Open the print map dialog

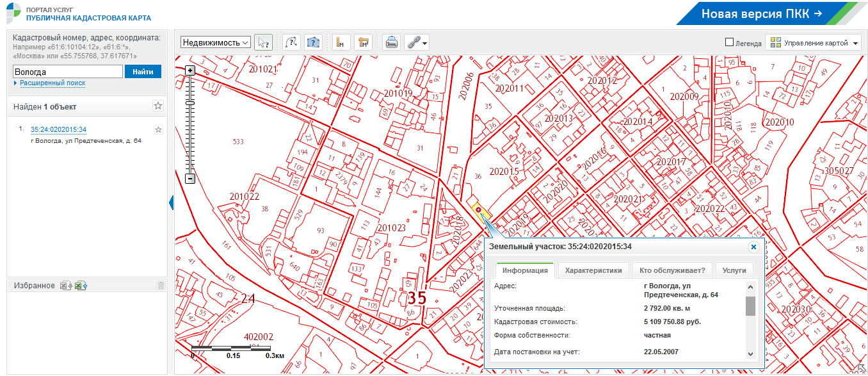pos(391,43)
